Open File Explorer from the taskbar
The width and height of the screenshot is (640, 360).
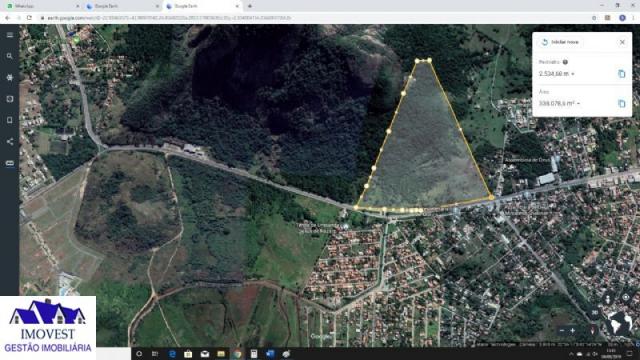(x=221, y=354)
